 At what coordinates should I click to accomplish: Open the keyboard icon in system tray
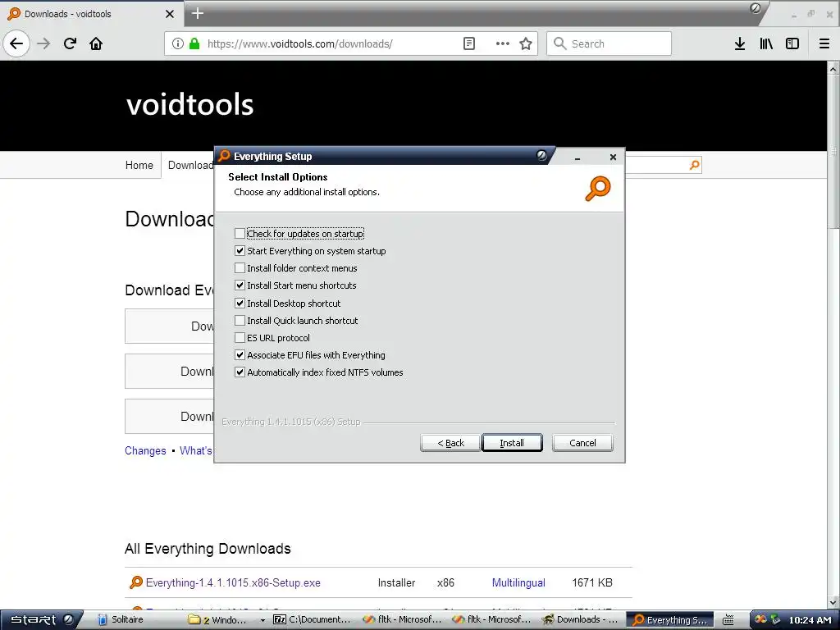(x=728, y=620)
